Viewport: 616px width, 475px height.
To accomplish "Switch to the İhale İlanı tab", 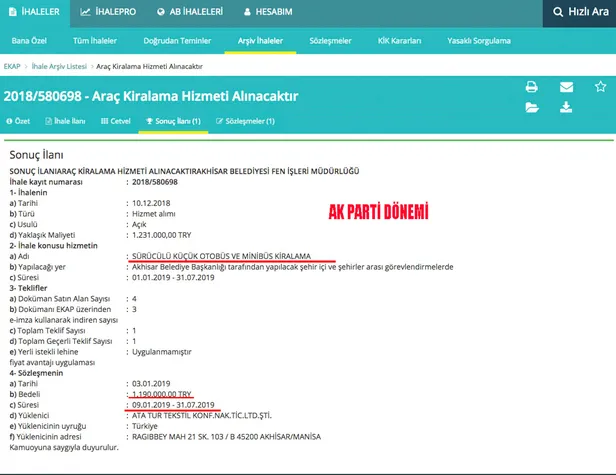I will pos(65,121).
